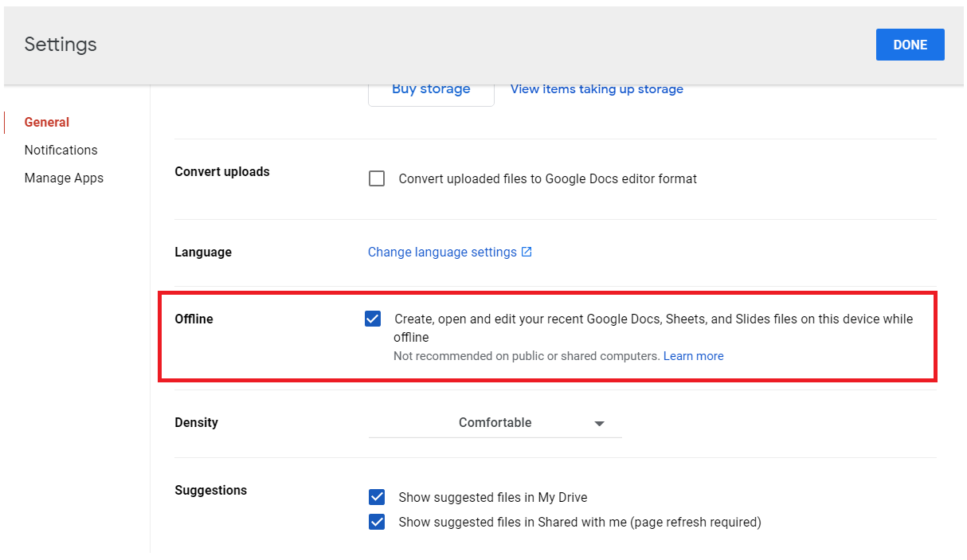The image size is (967, 560).
Task: Click the Settings dialog title
Action: [x=61, y=45]
